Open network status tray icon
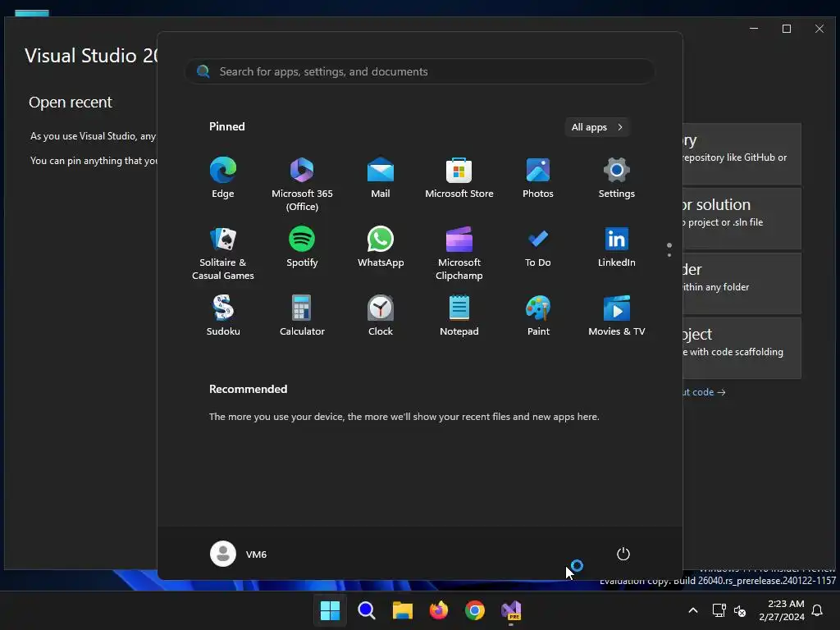Screen dimensions: 840x630 click(719, 610)
